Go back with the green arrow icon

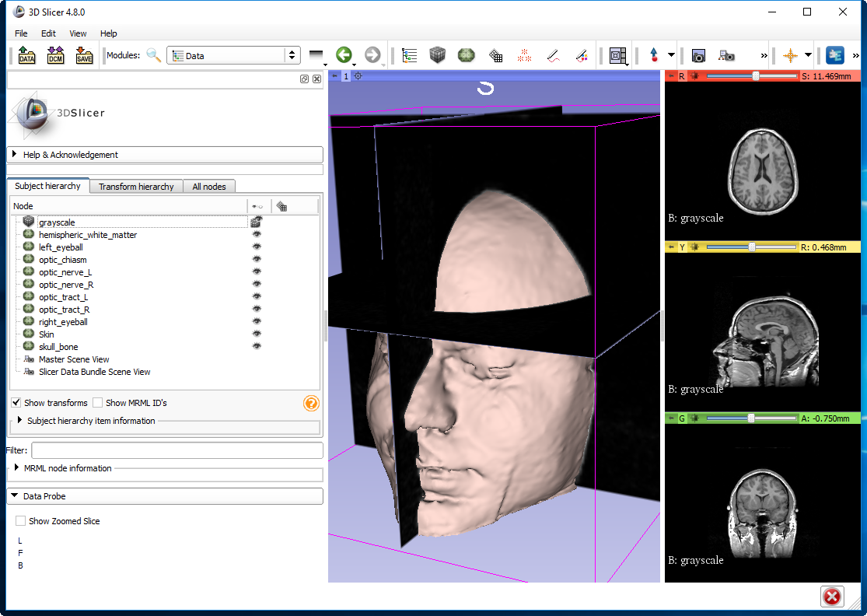pyautogui.click(x=344, y=55)
